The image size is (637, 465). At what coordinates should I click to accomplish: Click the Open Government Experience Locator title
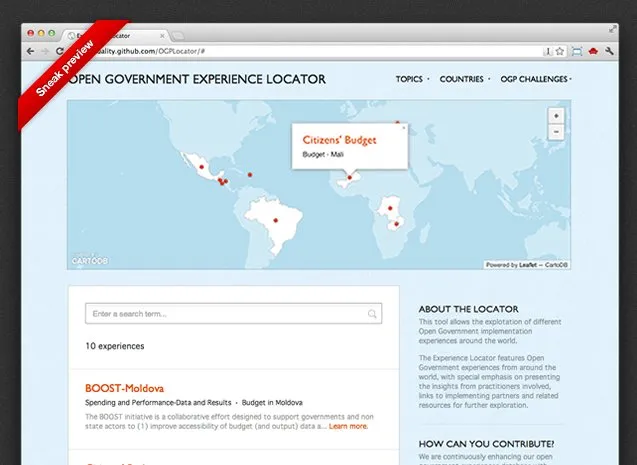[x=197, y=79]
